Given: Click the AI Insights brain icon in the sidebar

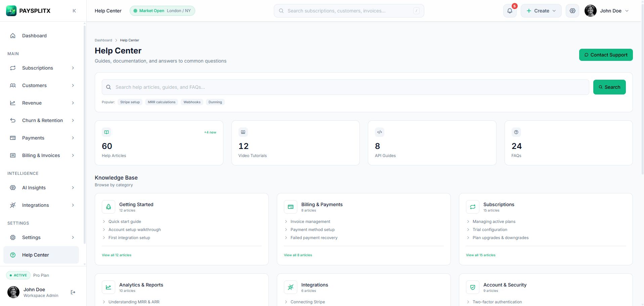Looking at the screenshot, I should [13, 188].
